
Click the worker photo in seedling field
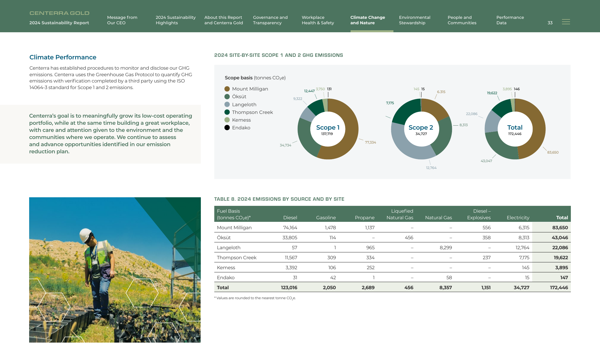(x=115, y=270)
